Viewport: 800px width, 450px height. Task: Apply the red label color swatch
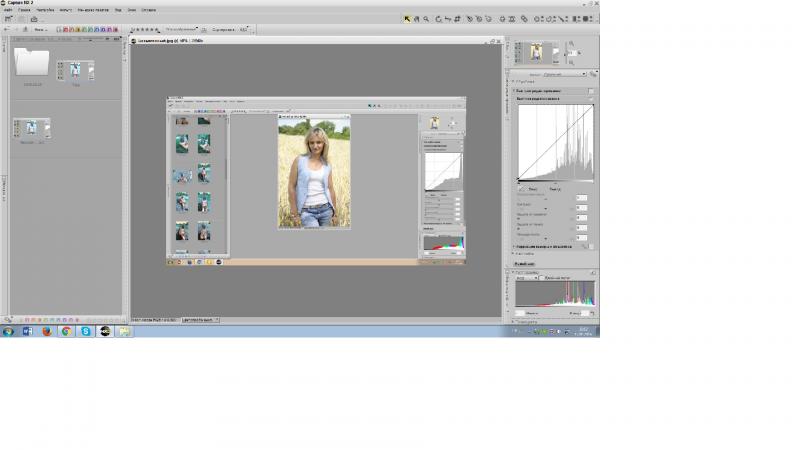[65, 30]
